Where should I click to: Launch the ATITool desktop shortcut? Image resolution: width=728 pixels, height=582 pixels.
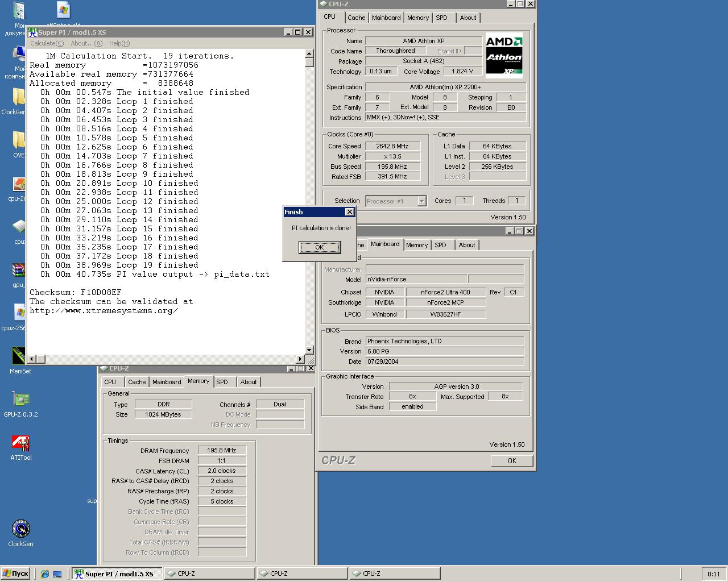[x=20, y=442]
